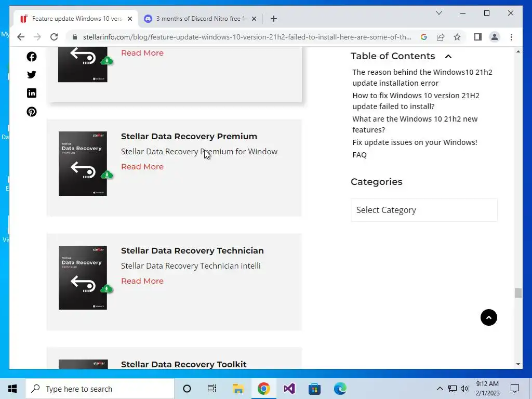532x399 pixels.
Task: Pin article with Pinterest icon
Action: tap(32, 112)
